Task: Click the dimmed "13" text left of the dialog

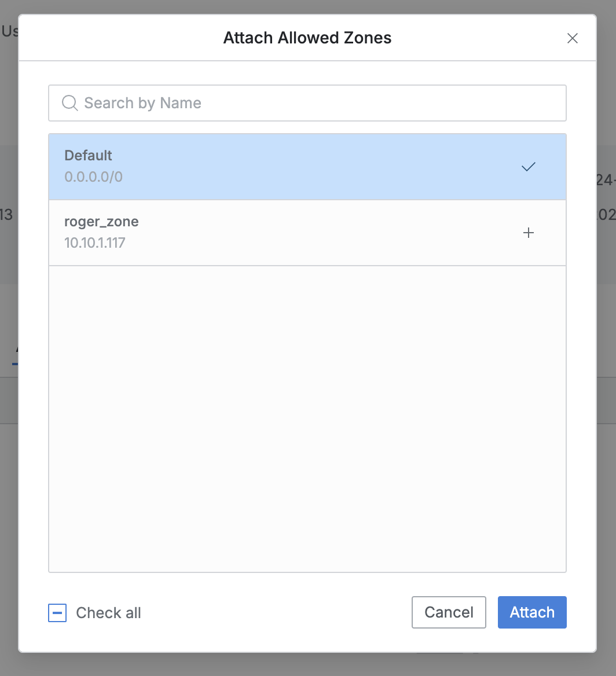Action: (x=6, y=215)
